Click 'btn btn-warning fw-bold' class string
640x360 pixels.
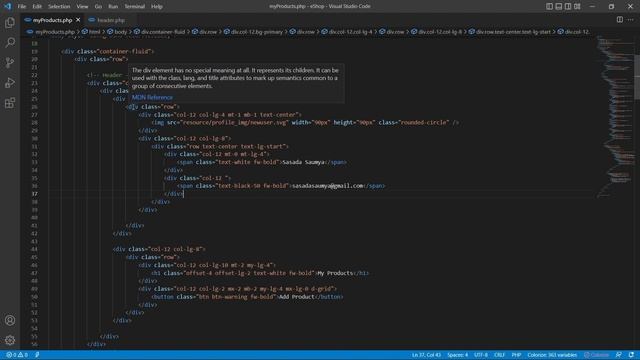tap(237, 296)
